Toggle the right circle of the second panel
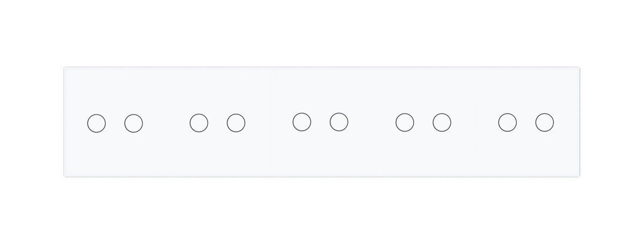 236,123
